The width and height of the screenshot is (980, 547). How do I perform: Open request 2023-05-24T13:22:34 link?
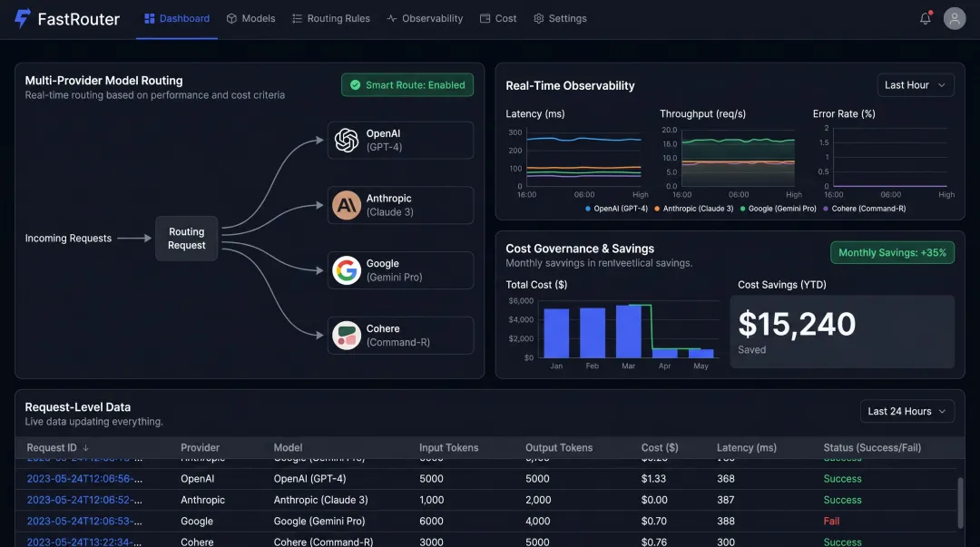click(x=84, y=542)
